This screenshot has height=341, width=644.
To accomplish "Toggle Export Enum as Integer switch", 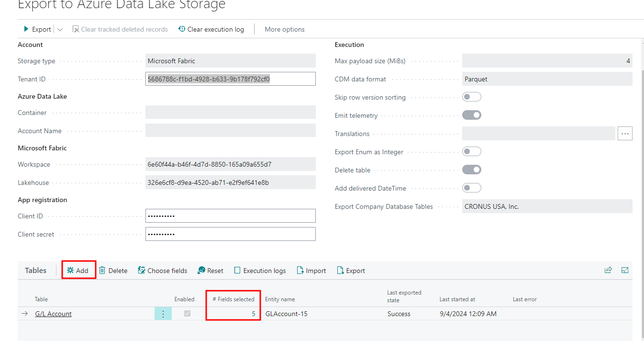I will click(x=472, y=152).
